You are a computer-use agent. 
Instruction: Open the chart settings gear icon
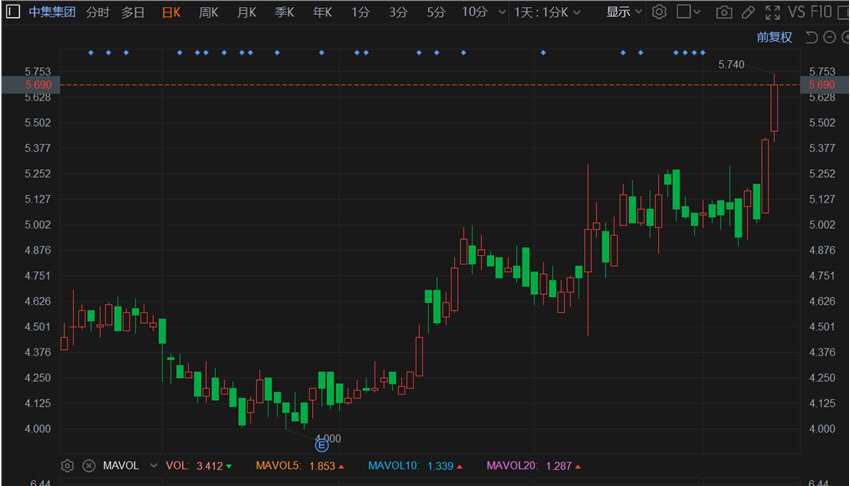[x=659, y=12]
